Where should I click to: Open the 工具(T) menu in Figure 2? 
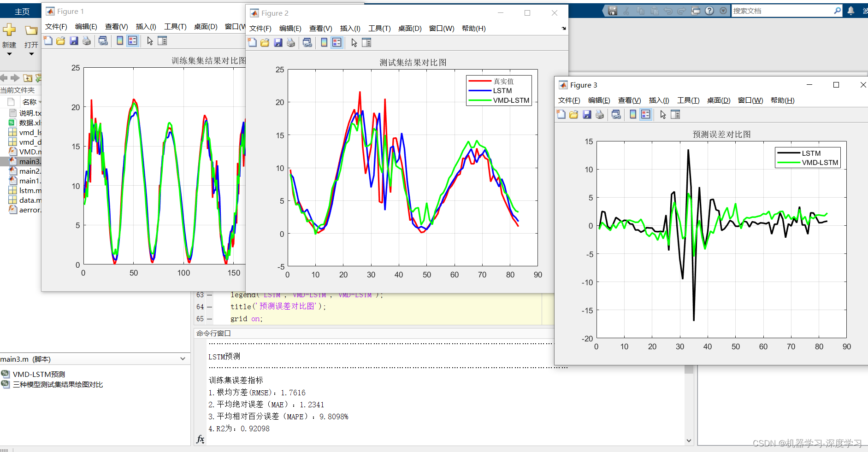pyautogui.click(x=379, y=28)
